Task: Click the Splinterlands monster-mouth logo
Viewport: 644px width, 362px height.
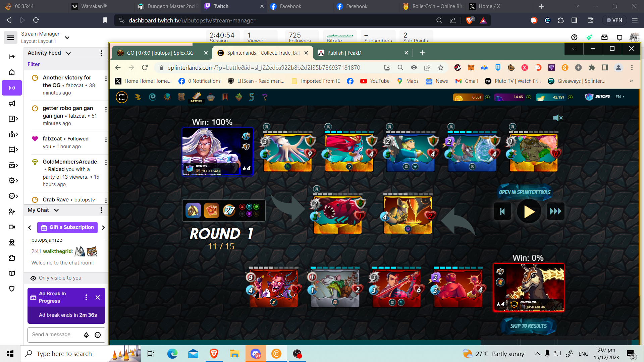Action: (x=122, y=97)
